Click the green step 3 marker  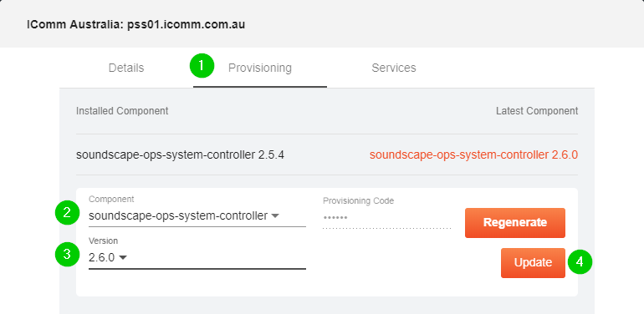pyautogui.click(x=68, y=254)
